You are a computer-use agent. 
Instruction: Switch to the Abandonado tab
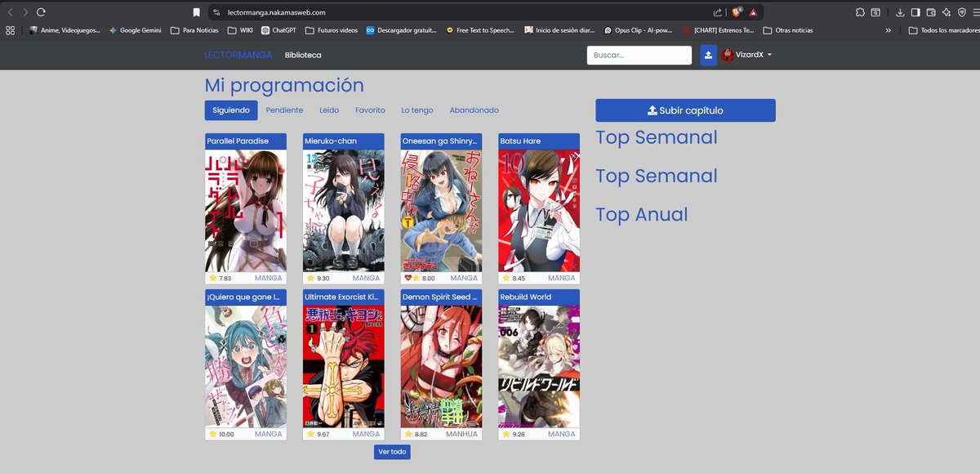(474, 110)
